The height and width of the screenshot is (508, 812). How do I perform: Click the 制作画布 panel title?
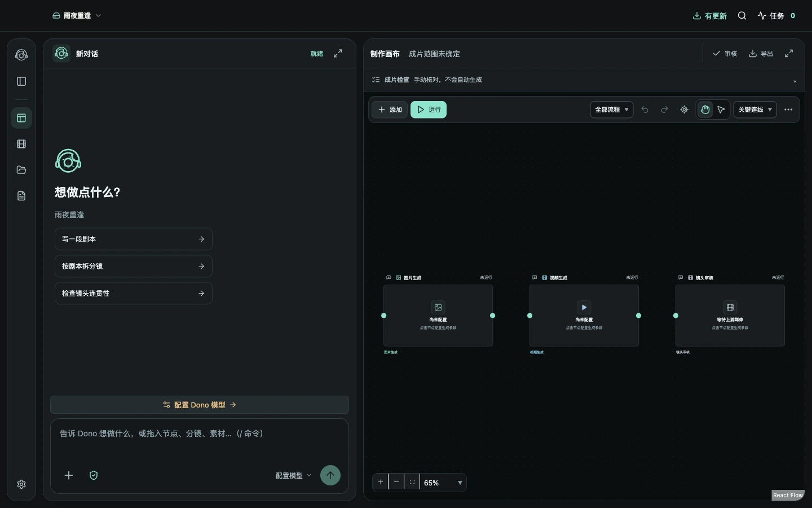(385, 54)
